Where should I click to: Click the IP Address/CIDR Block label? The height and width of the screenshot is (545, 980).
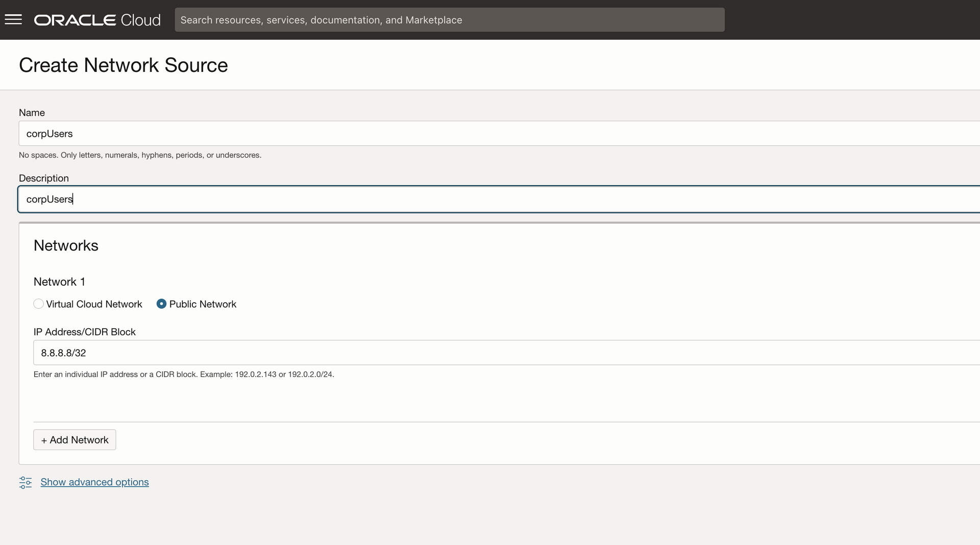point(85,332)
